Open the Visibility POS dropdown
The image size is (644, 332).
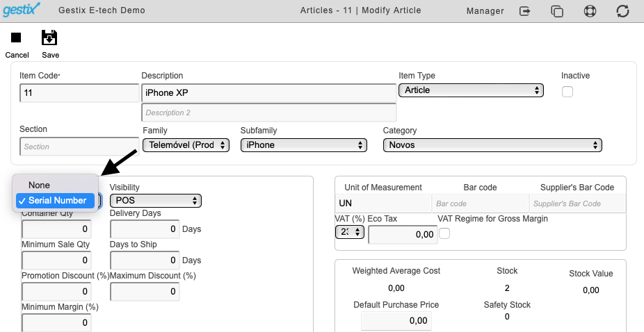pyautogui.click(x=156, y=200)
